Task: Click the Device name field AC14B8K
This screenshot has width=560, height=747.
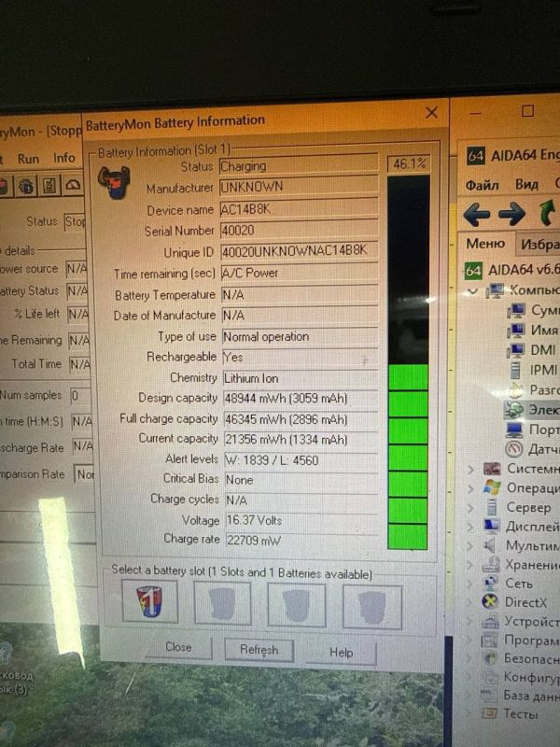Action: (x=299, y=208)
